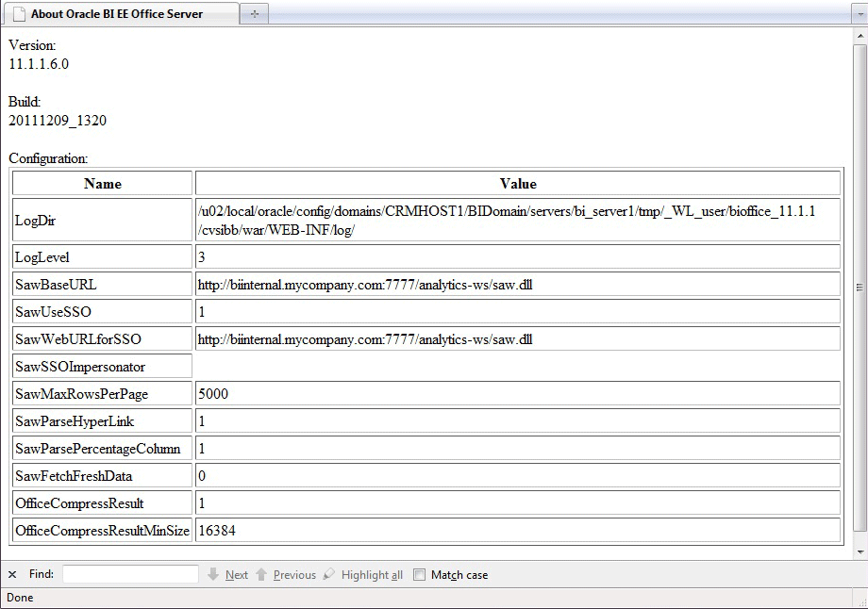
Task: Close the Find bar with the X icon
Action: point(12,574)
